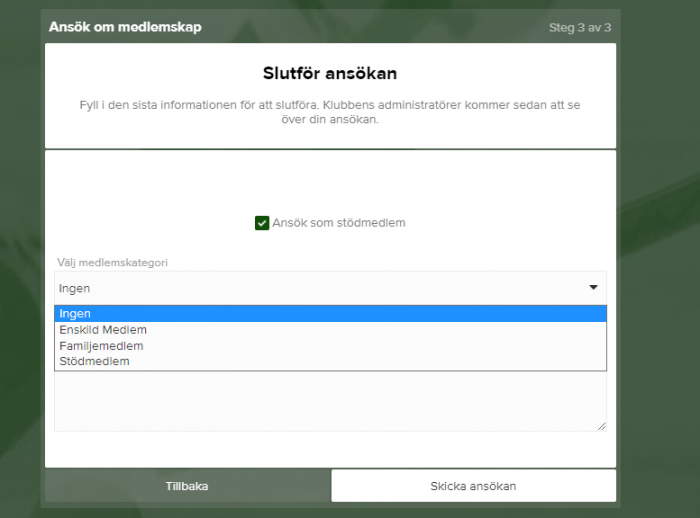Click the Välj medlemskategori label

coord(112,262)
